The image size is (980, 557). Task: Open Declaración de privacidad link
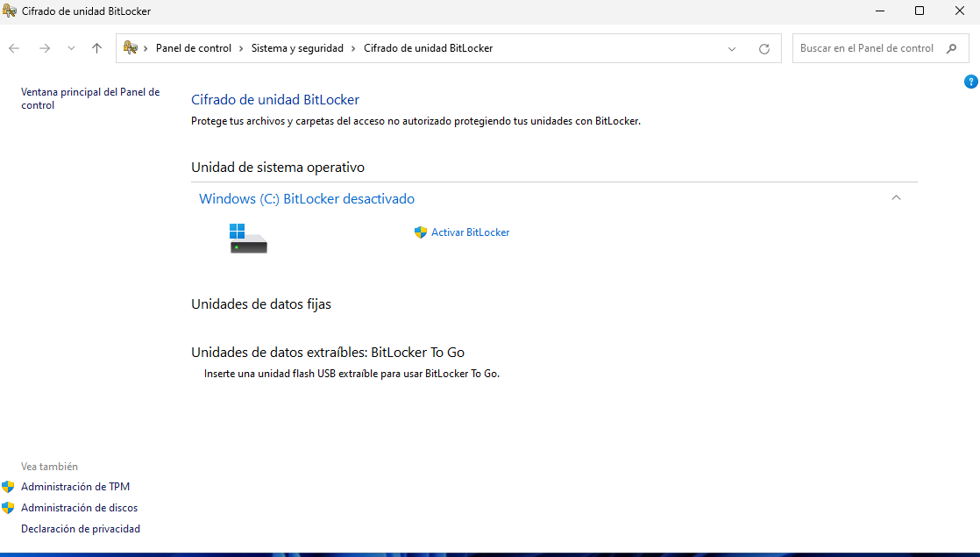(x=81, y=529)
